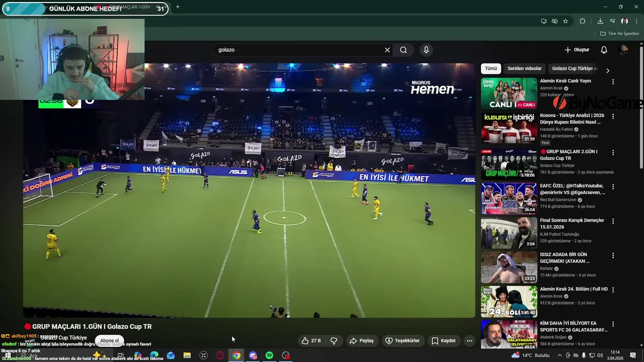The image size is (644, 362).
Task: Open a new browser tab with plus
Action: [x=178, y=7]
